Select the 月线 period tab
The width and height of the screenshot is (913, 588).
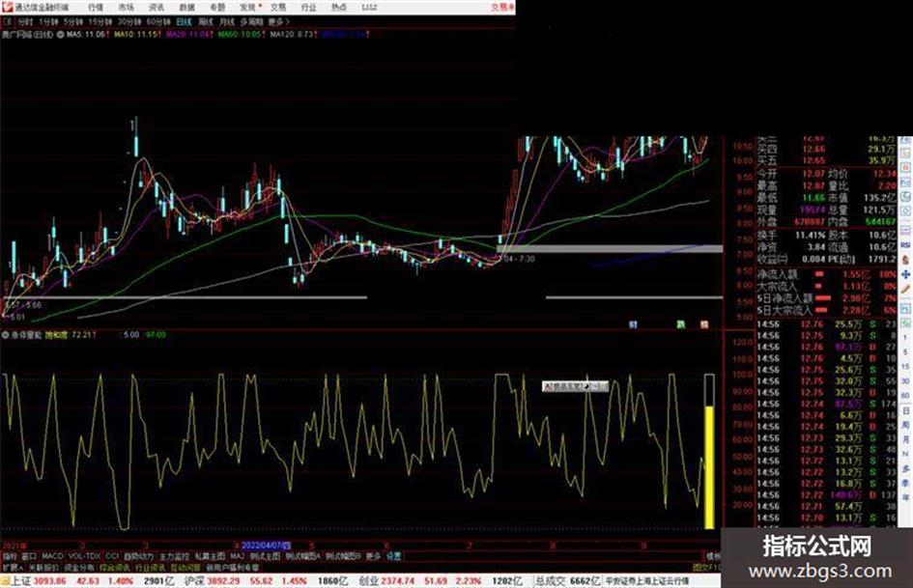226,21
